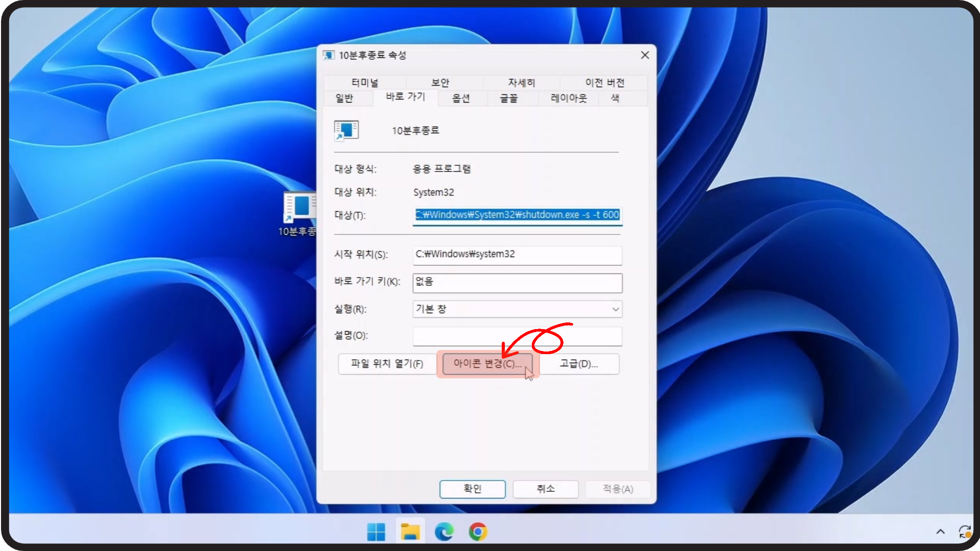Launch Microsoft Edge from taskbar
Screen dimensions: 980x551
(x=444, y=532)
